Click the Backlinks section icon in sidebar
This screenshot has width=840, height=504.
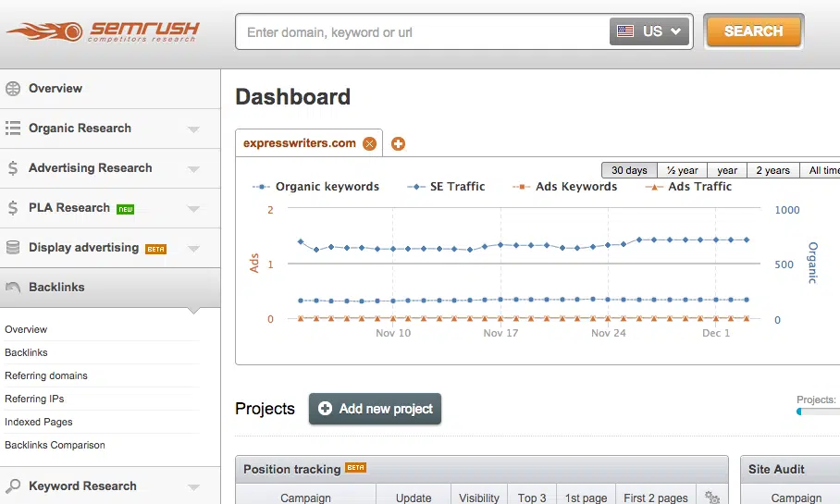point(13,288)
